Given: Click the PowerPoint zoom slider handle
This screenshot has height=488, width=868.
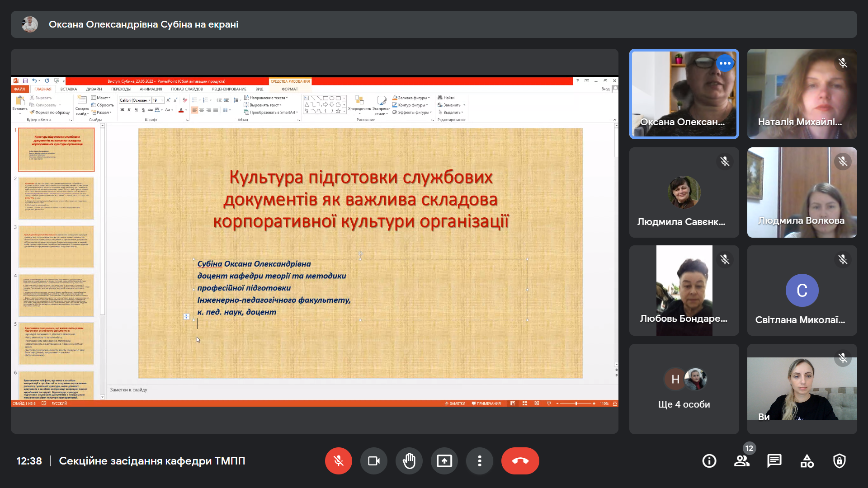Looking at the screenshot, I should pyautogui.click(x=576, y=404).
